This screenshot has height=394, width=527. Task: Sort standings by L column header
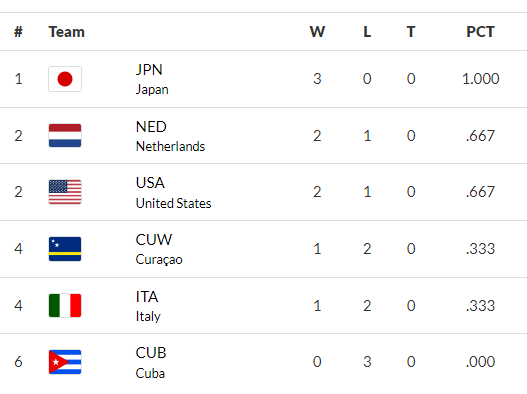367,32
